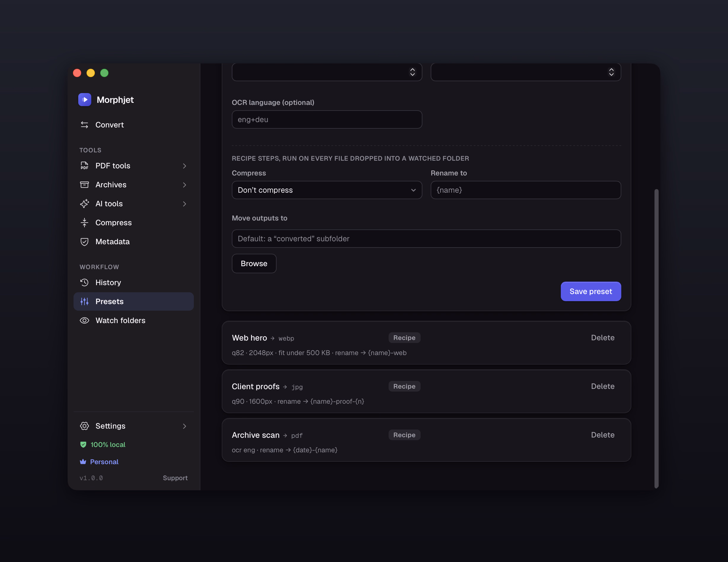The height and width of the screenshot is (562, 728).
Task: Click the Archive scan preset title
Action: pos(256,435)
